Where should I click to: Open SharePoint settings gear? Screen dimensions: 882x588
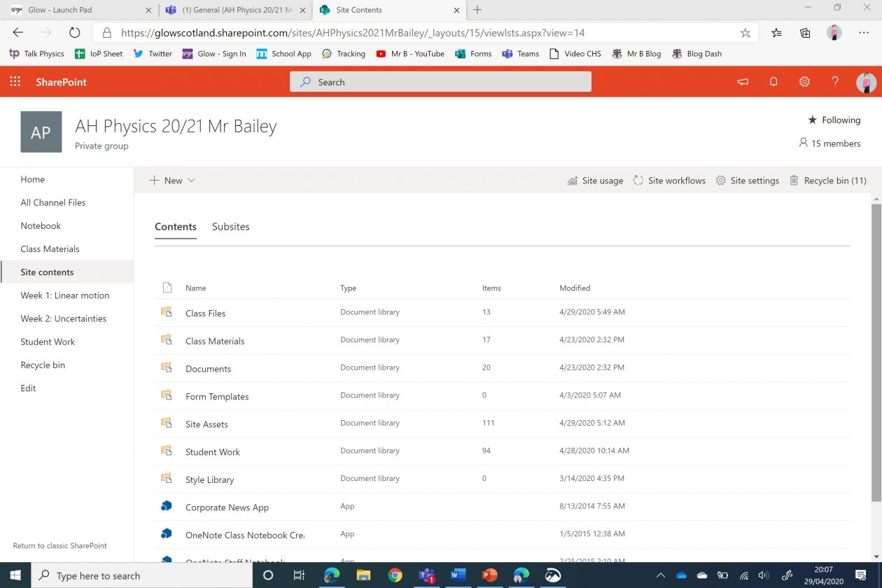[804, 82]
